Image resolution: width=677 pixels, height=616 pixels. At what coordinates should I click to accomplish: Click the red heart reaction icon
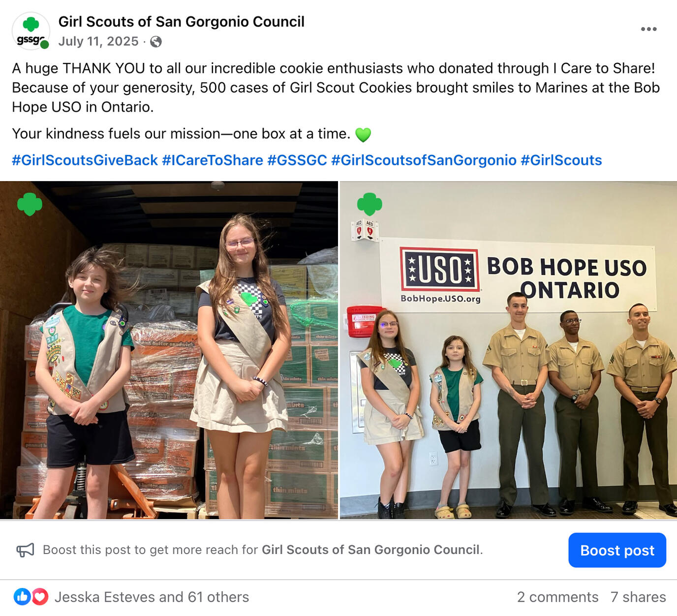pos(40,597)
